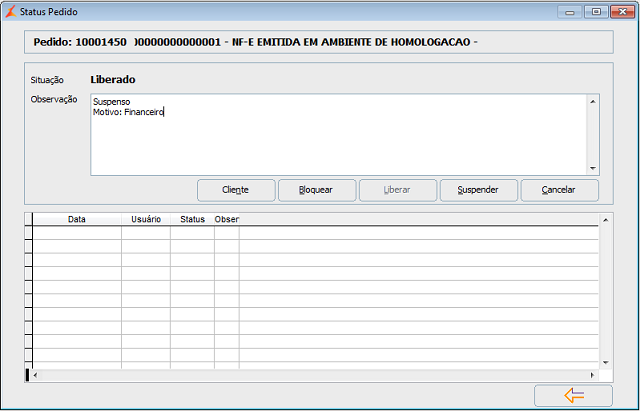Click the Status Pedido application icon
The height and width of the screenshot is (411, 640).
point(11,12)
